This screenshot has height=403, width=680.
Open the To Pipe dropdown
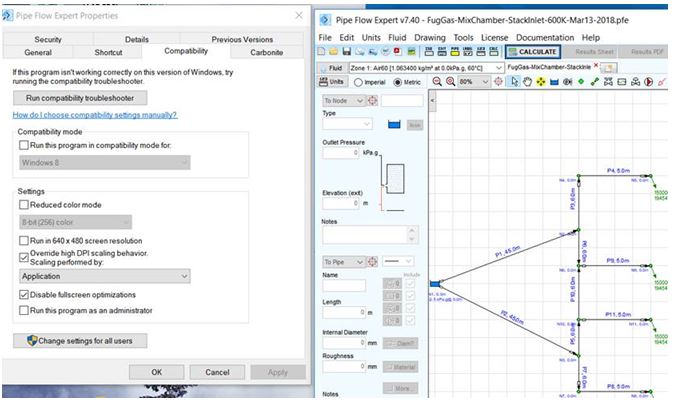pyautogui.click(x=343, y=262)
